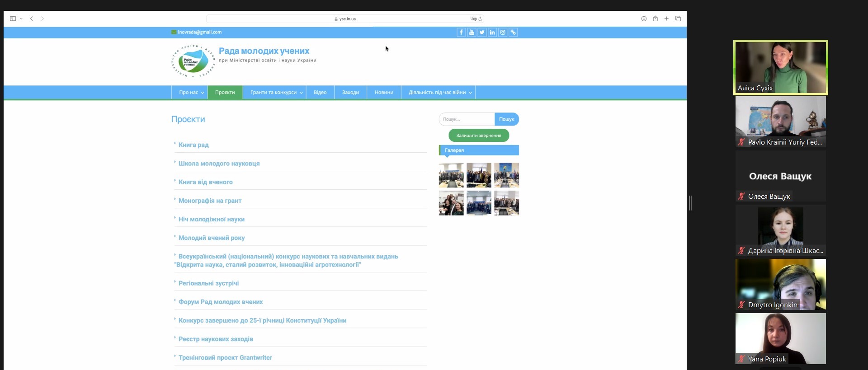Expand the 'Про нас' dropdown menu
This screenshot has height=370, width=868.
(x=191, y=93)
